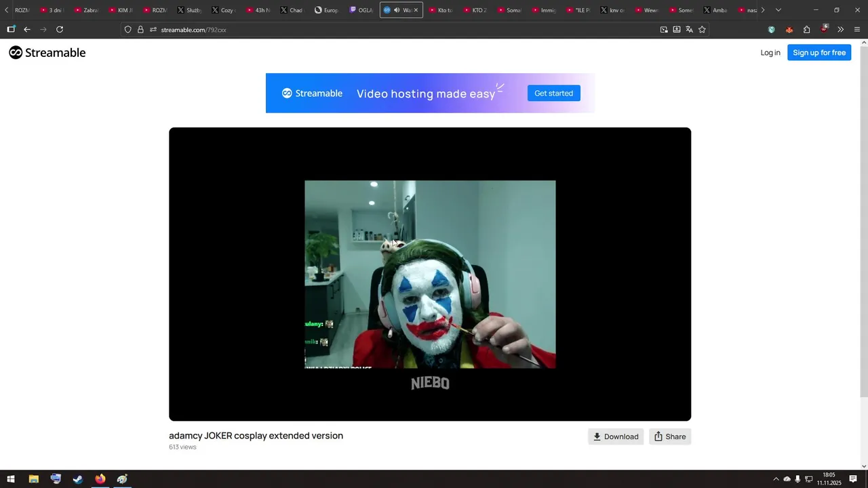Viewport: 868px width, 488px height.
Task: Switch to the '3 dni' YouTube tab
Action: 52,10
